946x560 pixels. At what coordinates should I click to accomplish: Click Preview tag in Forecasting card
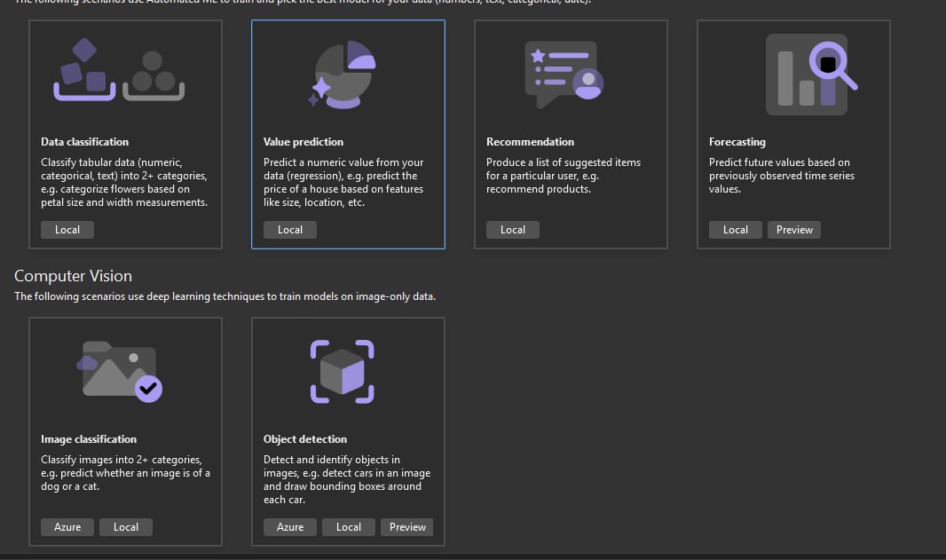794,230
